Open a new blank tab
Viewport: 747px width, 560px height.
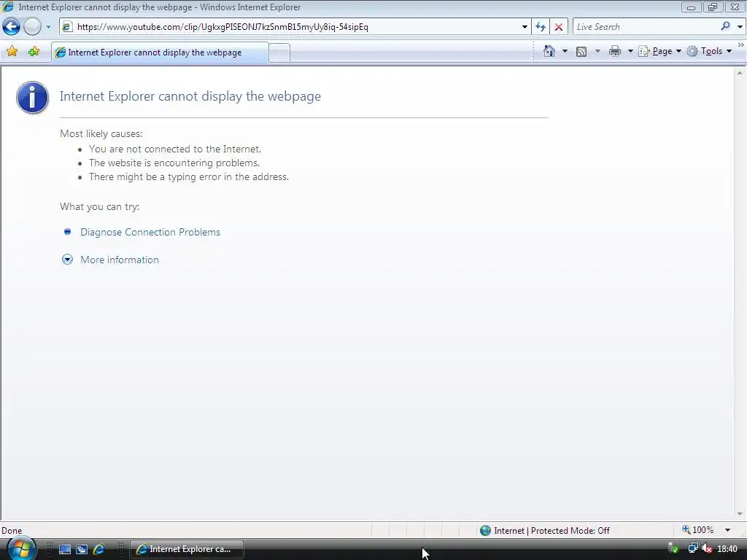tap(279, 52)
